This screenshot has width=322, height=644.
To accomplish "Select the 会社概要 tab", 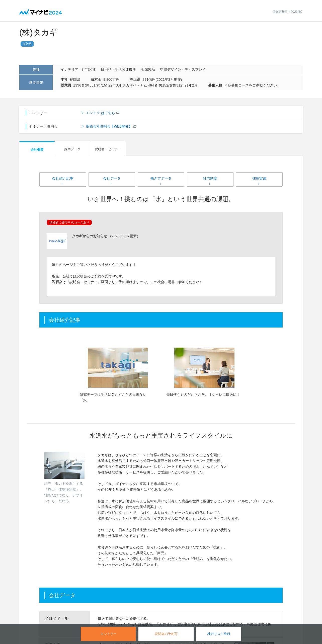I will (x=37, y=149).
